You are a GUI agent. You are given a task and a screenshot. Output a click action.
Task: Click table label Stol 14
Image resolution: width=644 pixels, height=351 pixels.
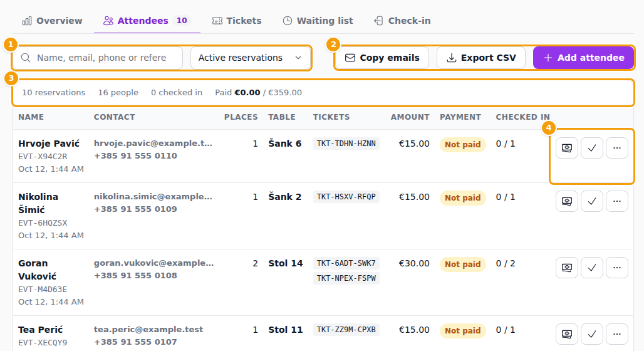click(286, 263)
